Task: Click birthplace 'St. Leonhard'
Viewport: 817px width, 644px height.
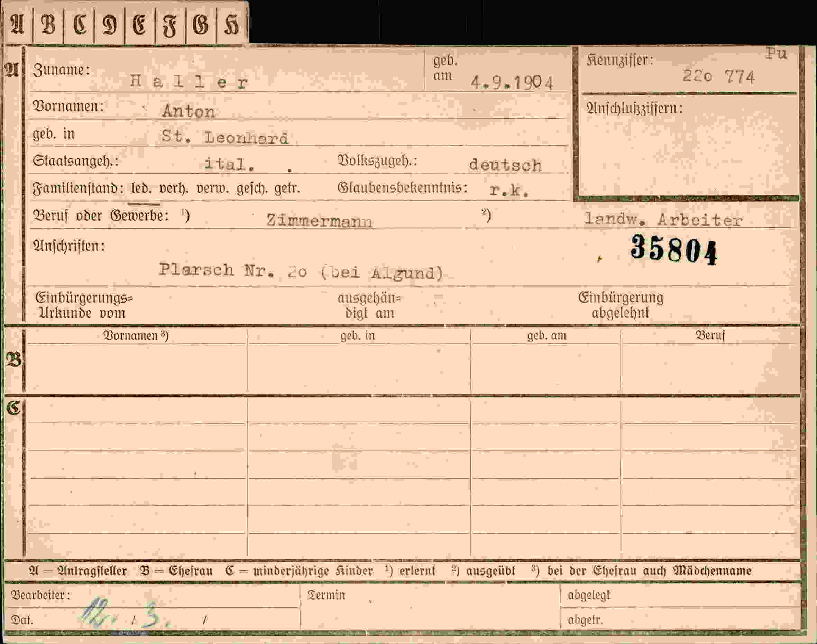Action: click(225, 137)
